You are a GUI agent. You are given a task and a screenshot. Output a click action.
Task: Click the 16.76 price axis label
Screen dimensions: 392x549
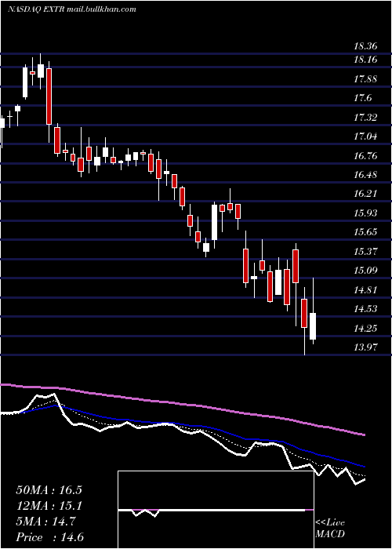click(365, 156)
